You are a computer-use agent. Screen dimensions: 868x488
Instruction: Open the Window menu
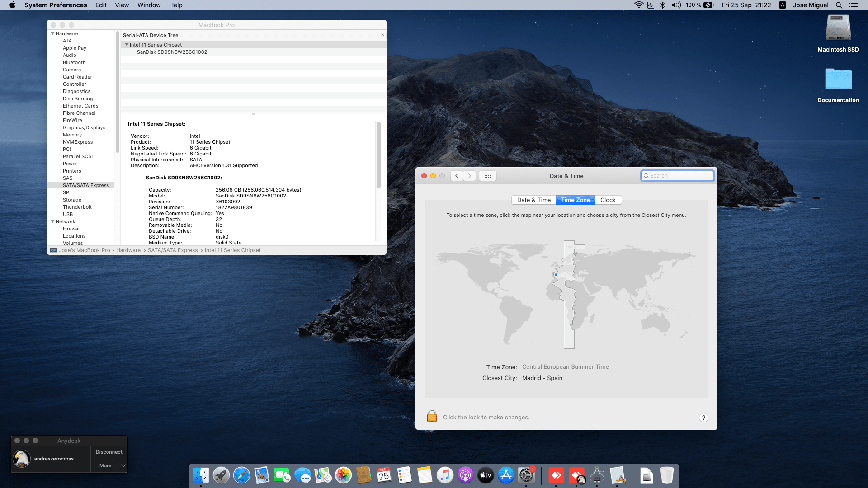pyautogui.click(x=149, y=5)
